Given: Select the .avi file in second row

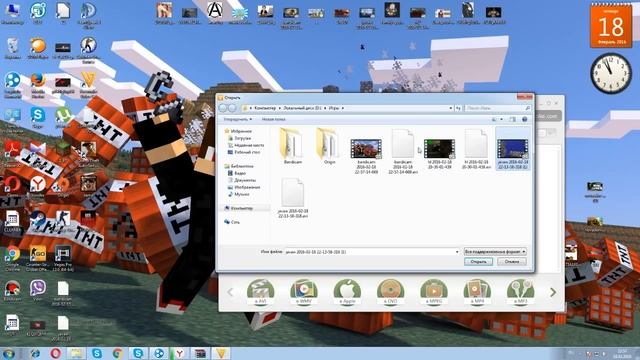Looking at the screenshot, I should (293, 198).
